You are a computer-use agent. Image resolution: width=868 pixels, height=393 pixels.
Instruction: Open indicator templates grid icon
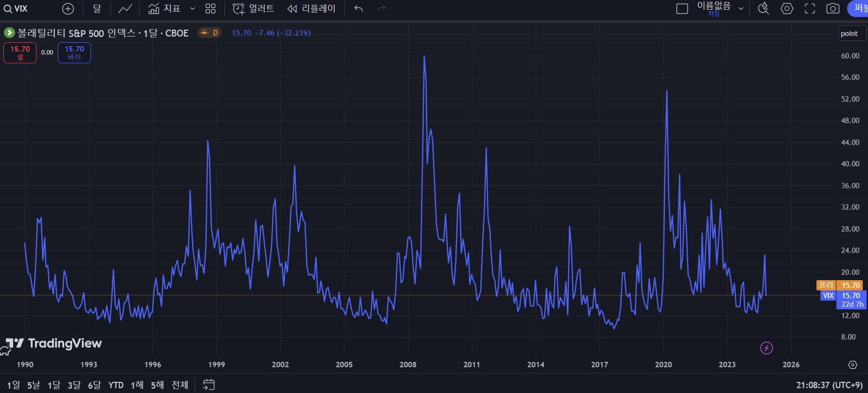pyautogui.click(x=210, y=9)
